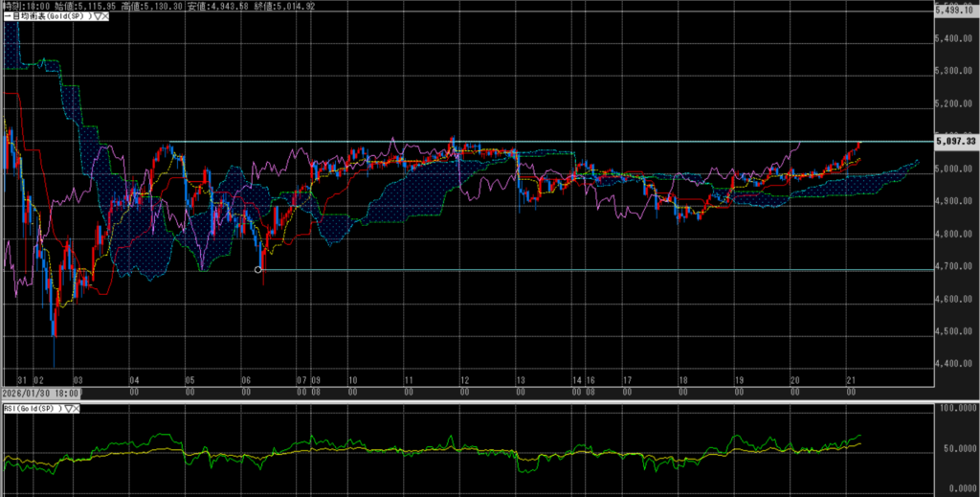Select the RSI(Gold(SP)) indicator label
980x497 pixels.
pos(31,409)
